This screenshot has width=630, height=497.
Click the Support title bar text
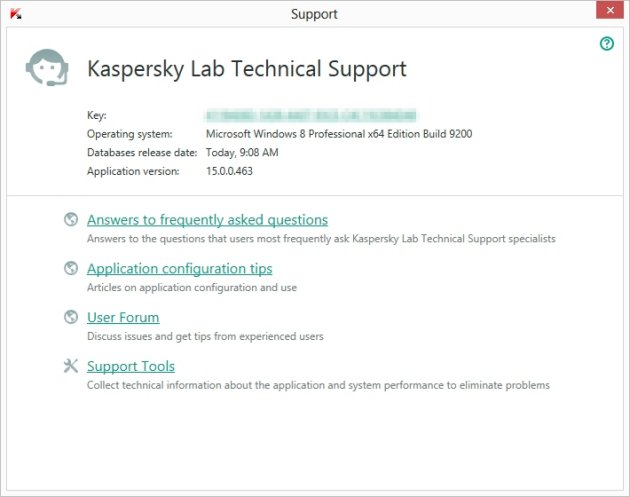tap(314, 14)
